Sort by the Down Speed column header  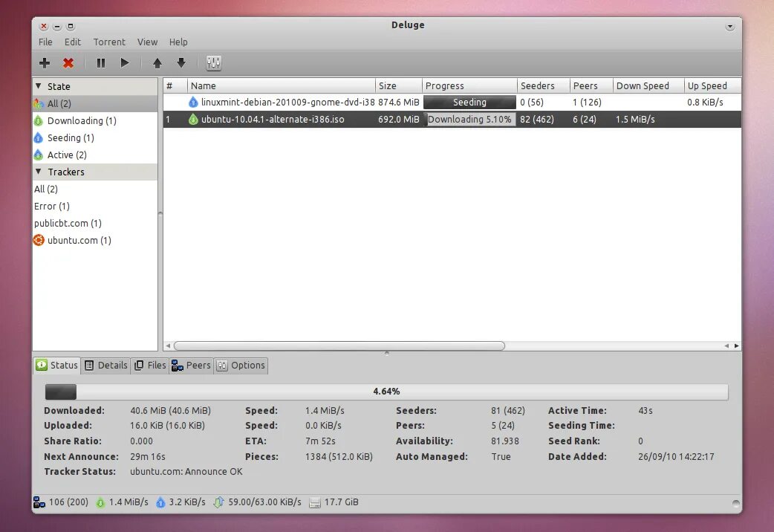(x=648, y=85)
